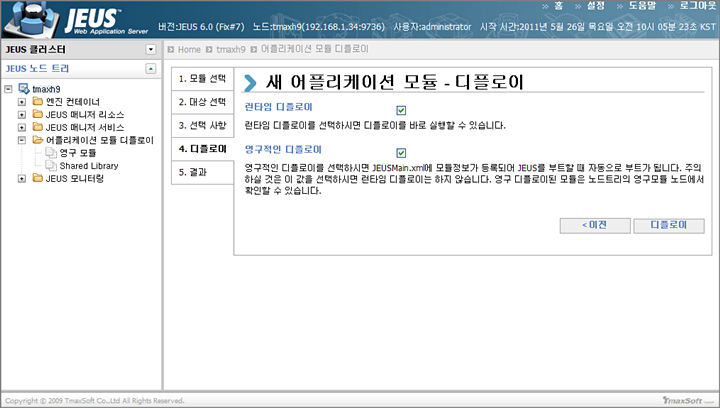Click the TmaxSoft logo in footer

point(688,401)
